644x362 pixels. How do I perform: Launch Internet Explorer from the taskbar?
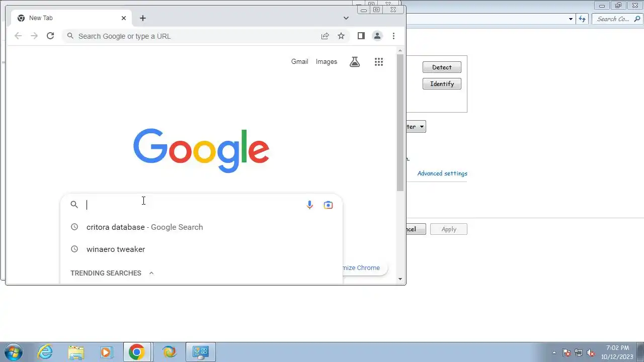45,352
